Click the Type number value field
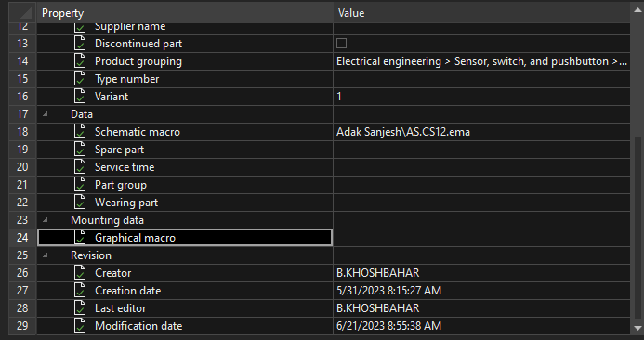Viewport: 644px width, 340px height. [x=481, y=79]
